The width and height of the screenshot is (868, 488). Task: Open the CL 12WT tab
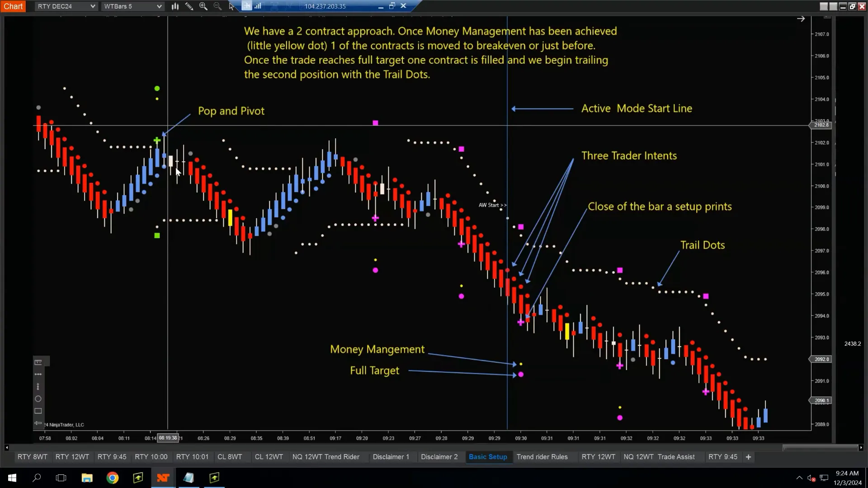tap(269, 457)
